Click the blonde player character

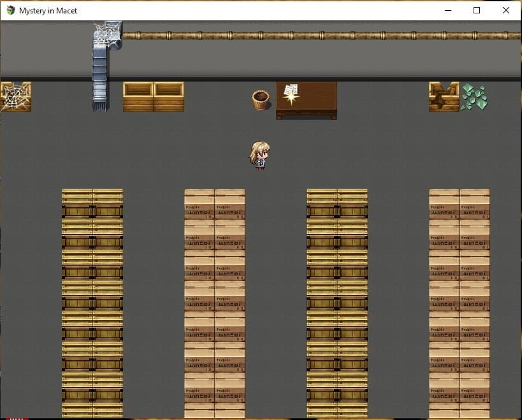[260, 156]
